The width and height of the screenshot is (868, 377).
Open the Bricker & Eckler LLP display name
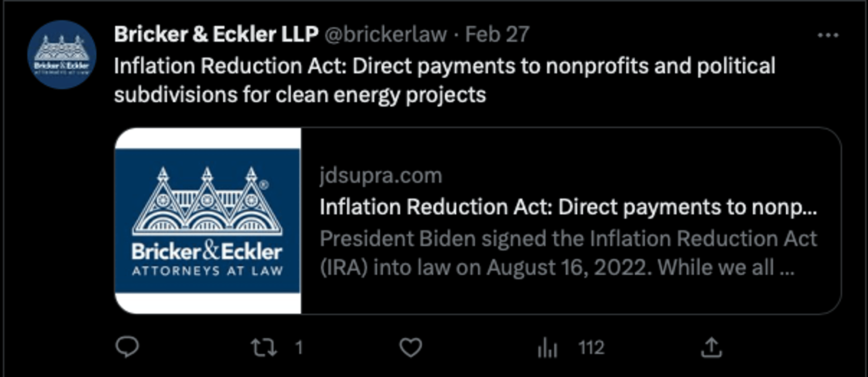coord(216,34)
